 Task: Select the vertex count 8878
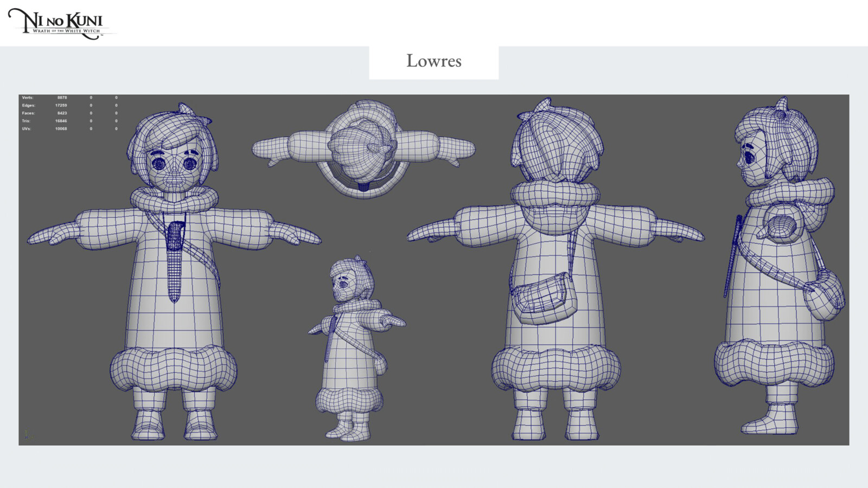[x=62, y=98]
